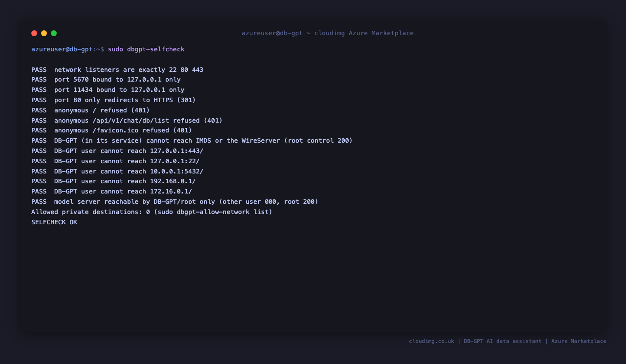Viewport: 626px width, 364px height.
Task: Click the 'cannot reach 172.16.0.1/' line
Action: (x=112, y=192)
